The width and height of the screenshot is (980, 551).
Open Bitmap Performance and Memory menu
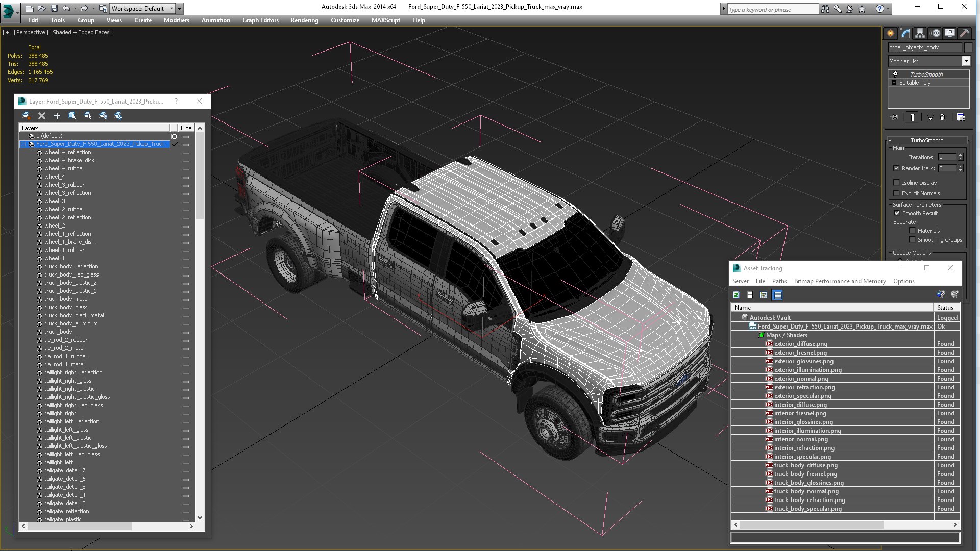[840, 281]
